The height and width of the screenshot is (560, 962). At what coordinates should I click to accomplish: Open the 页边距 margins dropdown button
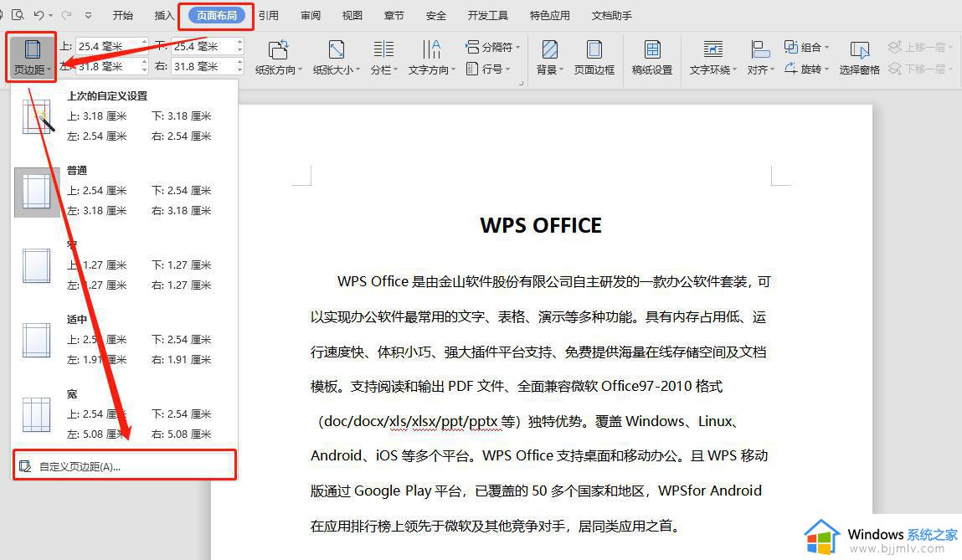32,57
